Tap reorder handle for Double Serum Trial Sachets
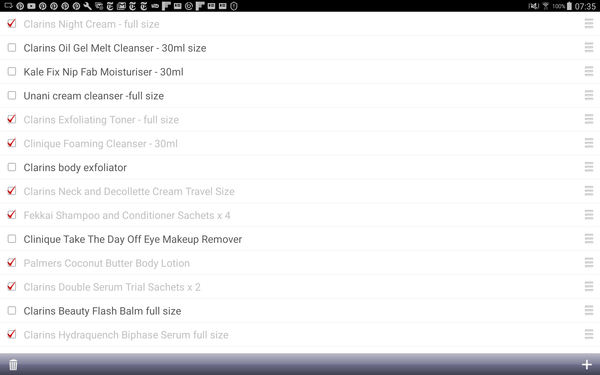 point(589,287)
